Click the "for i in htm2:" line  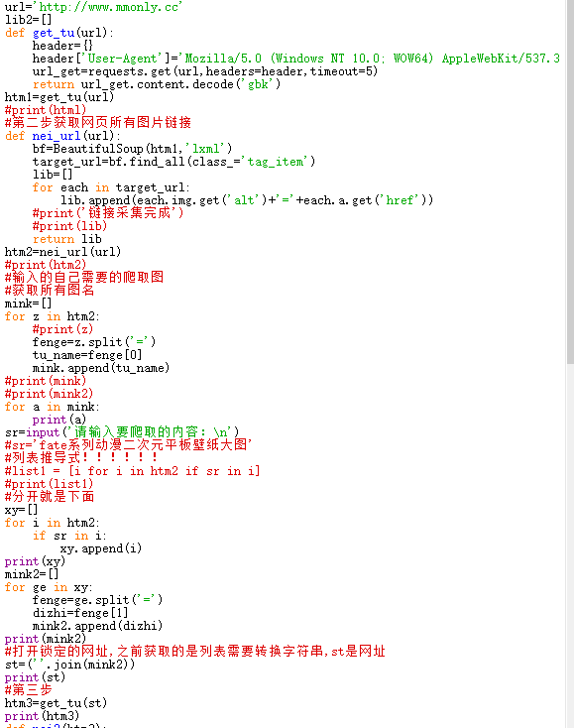point(52,523)
